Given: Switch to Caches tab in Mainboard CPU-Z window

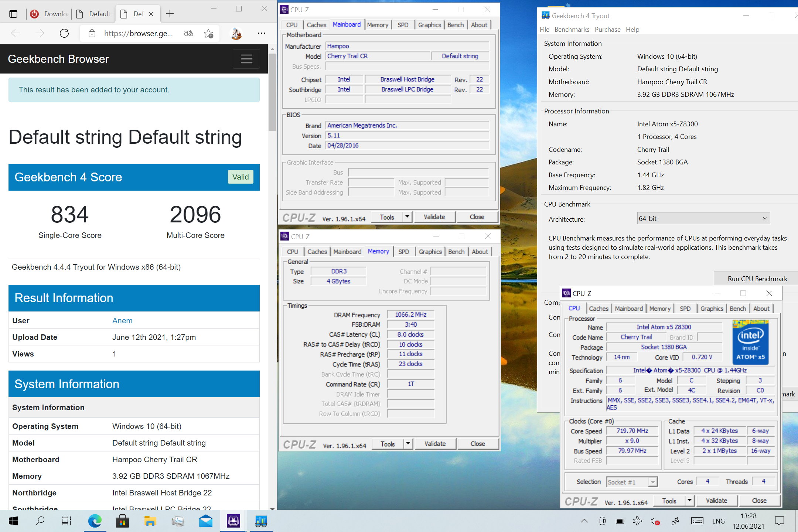Looking at the screenshot, I should [316, 25].
